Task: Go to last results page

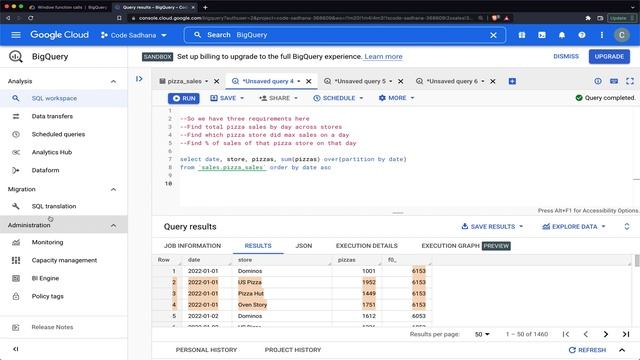Action: tap(626, 334)
